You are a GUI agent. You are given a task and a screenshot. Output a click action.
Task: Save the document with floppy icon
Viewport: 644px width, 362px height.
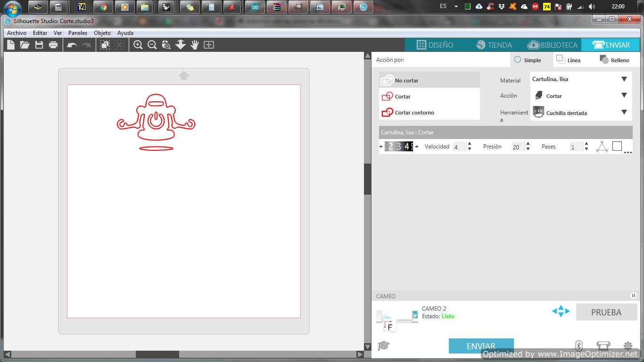click(x=39, y=45)
